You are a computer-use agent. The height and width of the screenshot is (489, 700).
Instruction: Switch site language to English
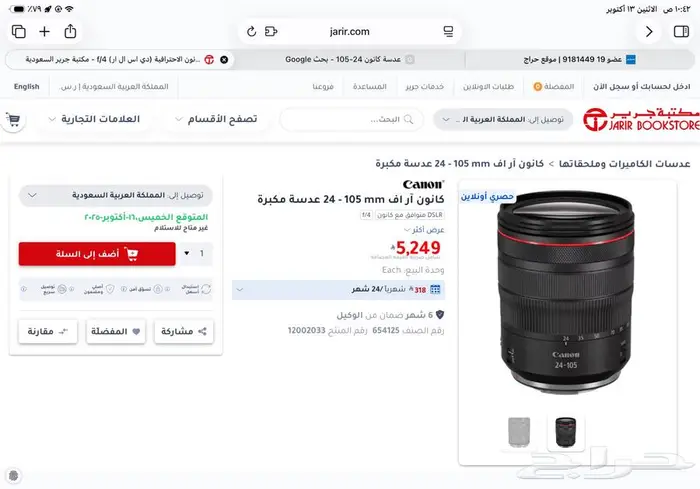(26, 87)
